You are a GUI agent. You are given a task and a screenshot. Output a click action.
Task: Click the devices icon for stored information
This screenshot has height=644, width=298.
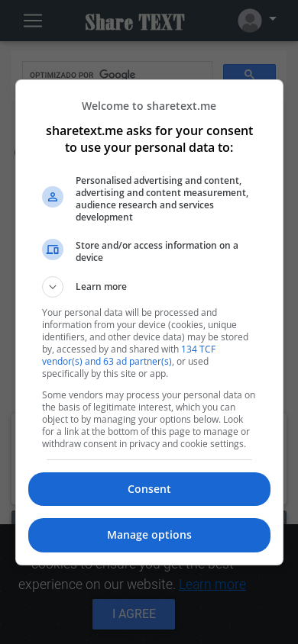pos(53,250)
